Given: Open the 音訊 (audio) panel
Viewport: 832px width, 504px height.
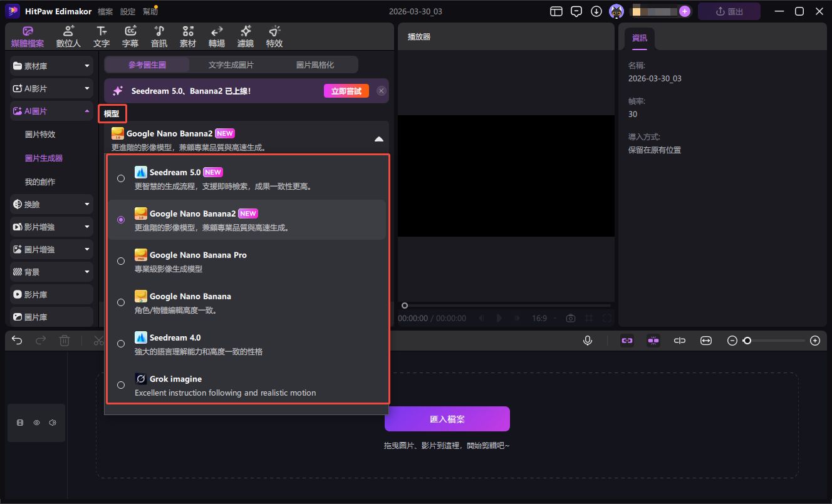Looking at the screenshot, I should [159, 36].
